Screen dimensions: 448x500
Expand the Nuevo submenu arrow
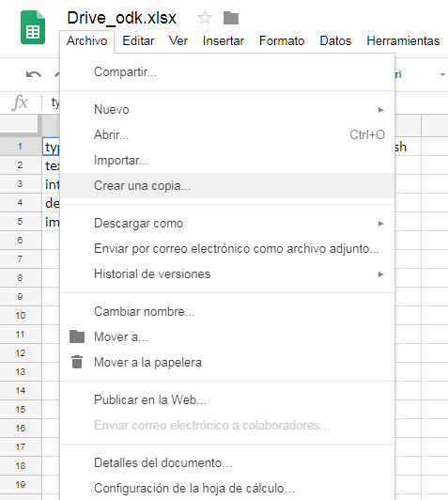380,110
